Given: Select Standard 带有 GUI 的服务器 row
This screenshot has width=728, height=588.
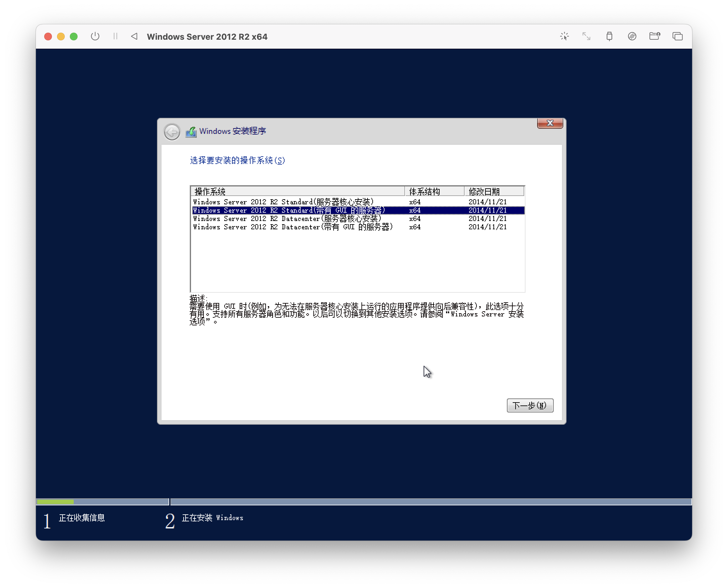Looking at the screenshot, I should [x=358, y=210].
